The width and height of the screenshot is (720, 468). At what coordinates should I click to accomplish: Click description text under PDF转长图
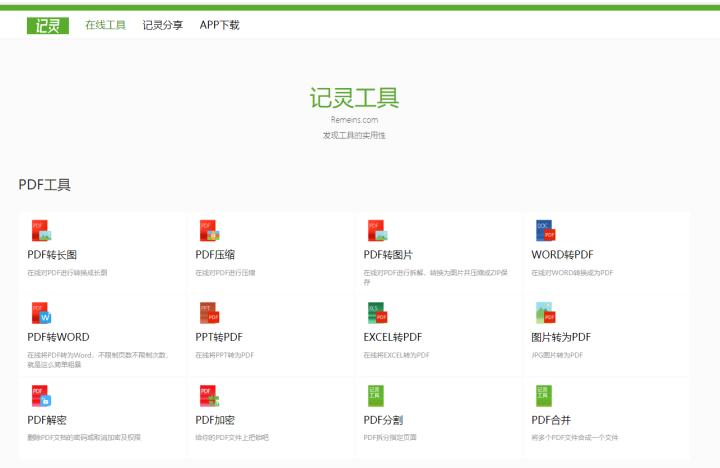pyautogui.click(x=67, y=272)
